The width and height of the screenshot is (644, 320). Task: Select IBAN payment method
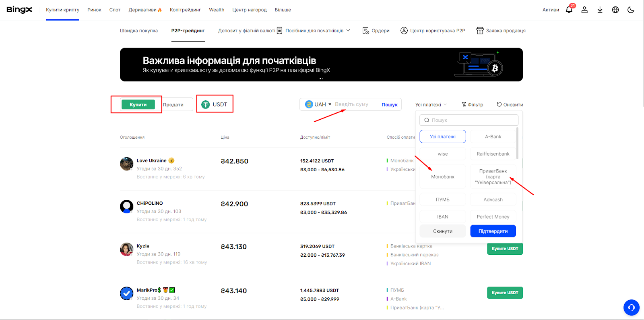tap(443, 217)
